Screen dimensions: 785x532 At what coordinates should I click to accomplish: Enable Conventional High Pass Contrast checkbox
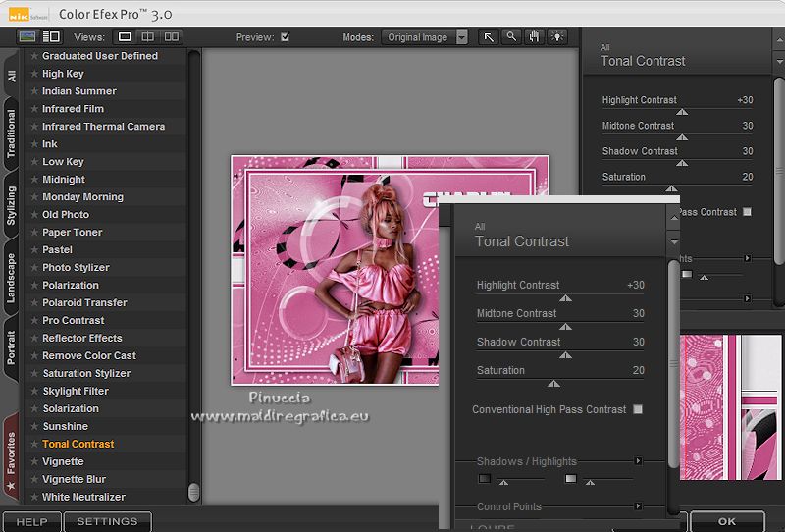[638, 409]
